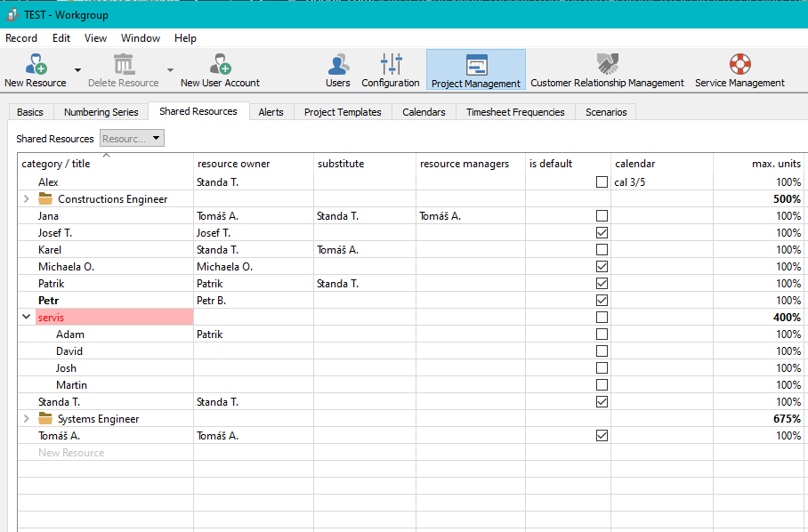
Task: Click the New Resource toolbar icon
Action: point(36,64)
